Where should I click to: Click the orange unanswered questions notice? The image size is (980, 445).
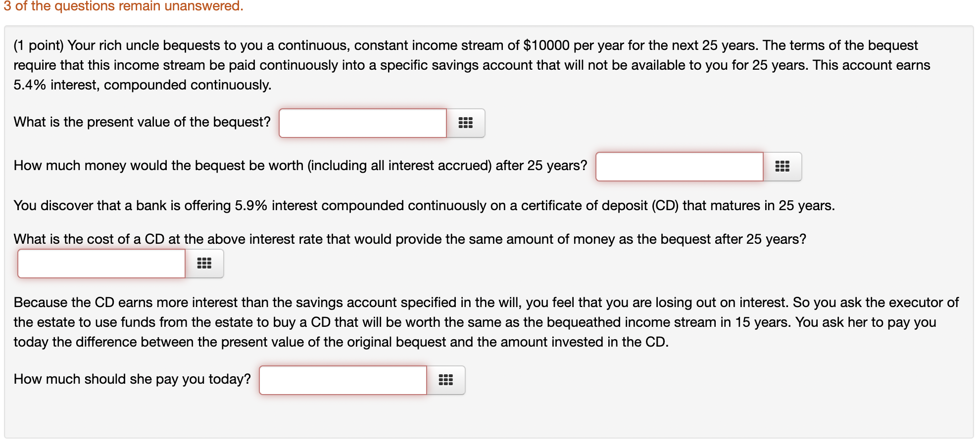tap(122, 6)
